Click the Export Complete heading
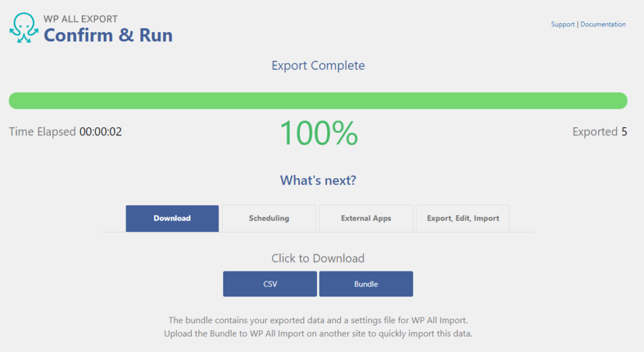 pos(318,65)
